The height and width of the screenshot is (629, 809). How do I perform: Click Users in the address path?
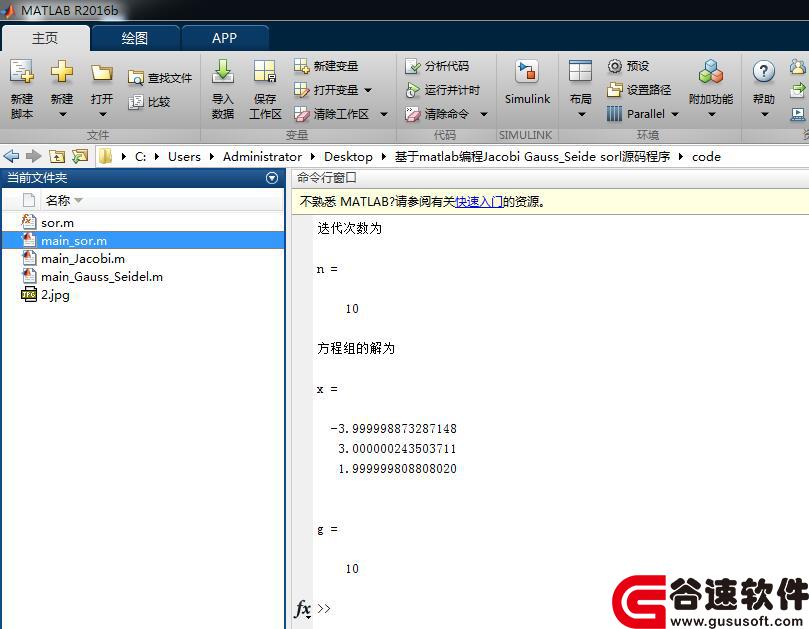pyautogui.click(x=184, y=156)
